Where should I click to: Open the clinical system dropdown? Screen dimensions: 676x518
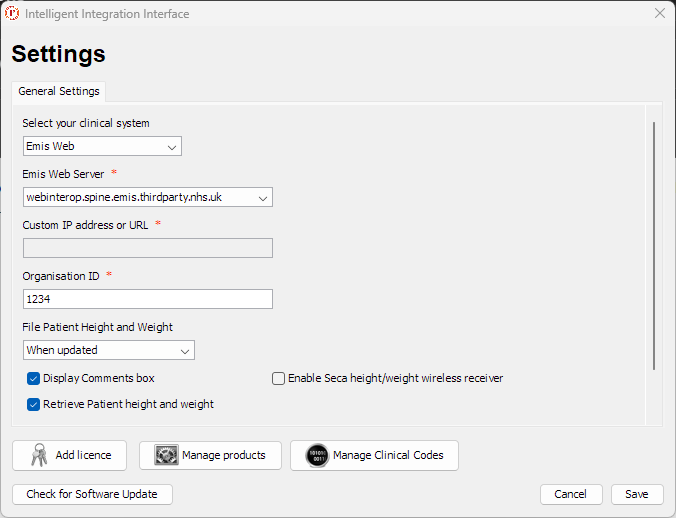click(x=102, y=147)
